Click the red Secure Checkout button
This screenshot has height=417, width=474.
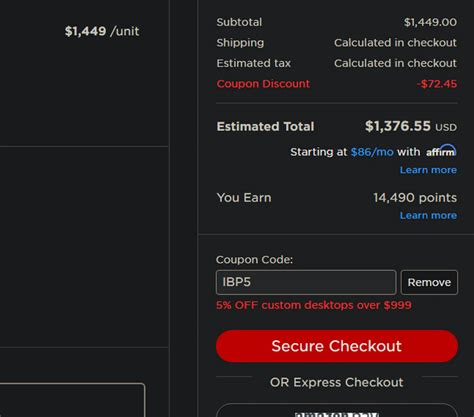pos(337,346)
